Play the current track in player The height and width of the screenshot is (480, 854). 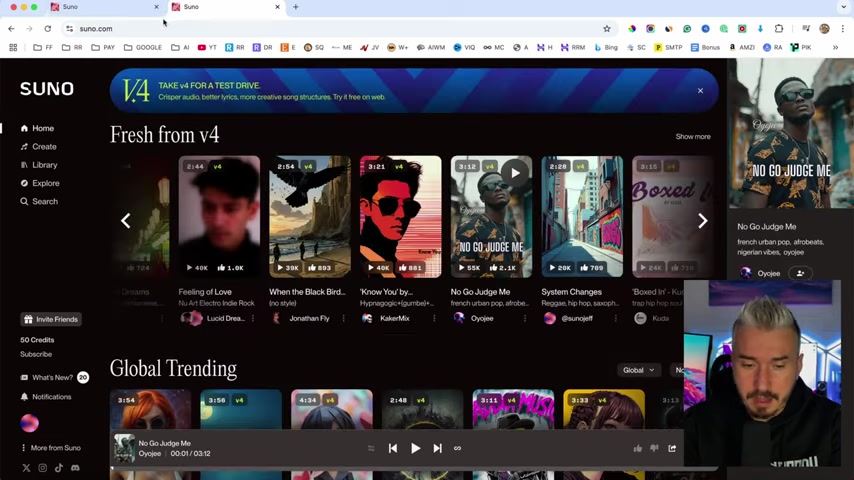coord(415,448)
